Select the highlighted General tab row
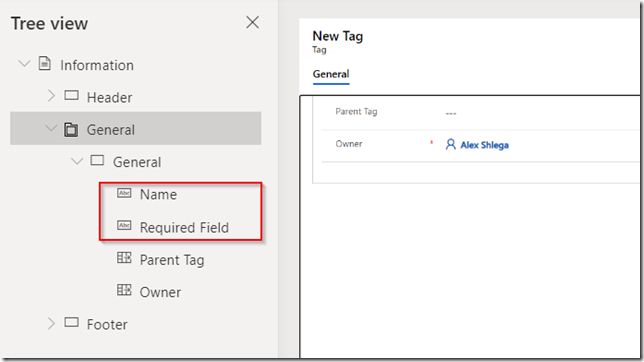 (136, 128)
